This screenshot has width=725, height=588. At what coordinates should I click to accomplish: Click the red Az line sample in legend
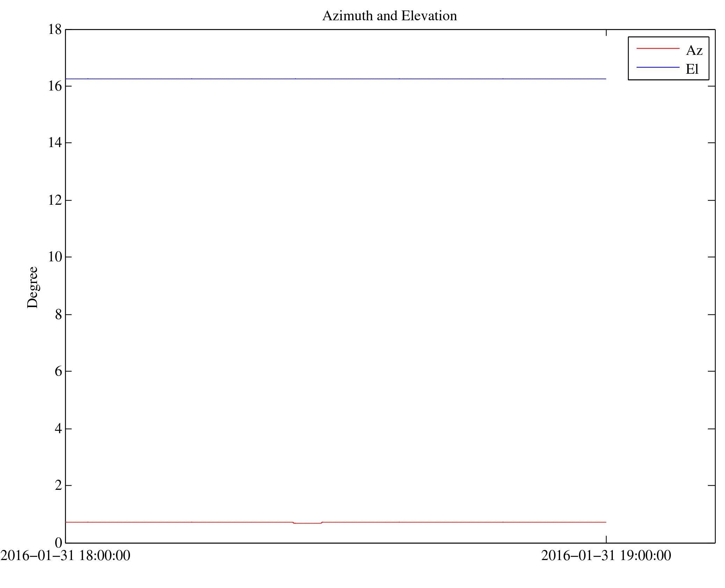point(658,48)
